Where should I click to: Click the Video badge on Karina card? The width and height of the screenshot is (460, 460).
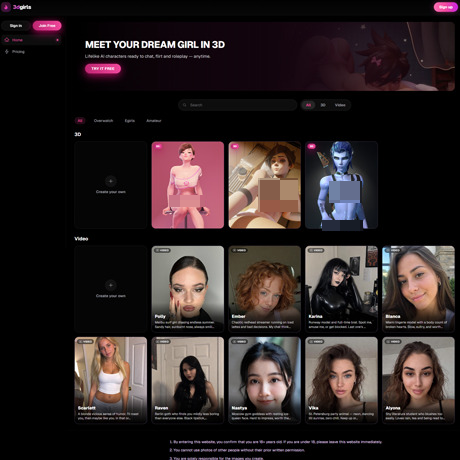pyautogui.click(x=316, y=250)
